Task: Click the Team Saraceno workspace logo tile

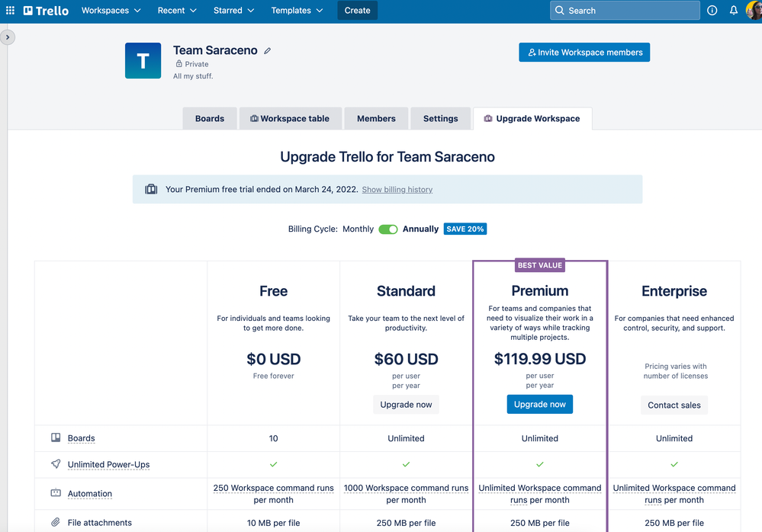Action: click(x=143, y=61)
